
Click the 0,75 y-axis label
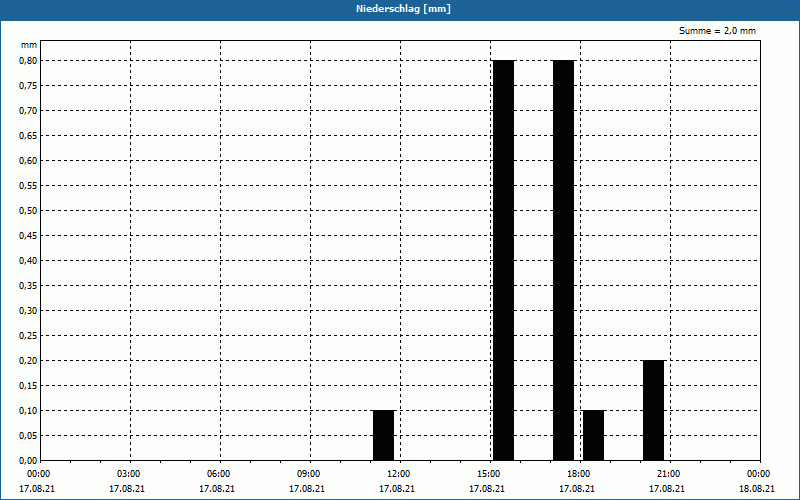coord(28,86)
